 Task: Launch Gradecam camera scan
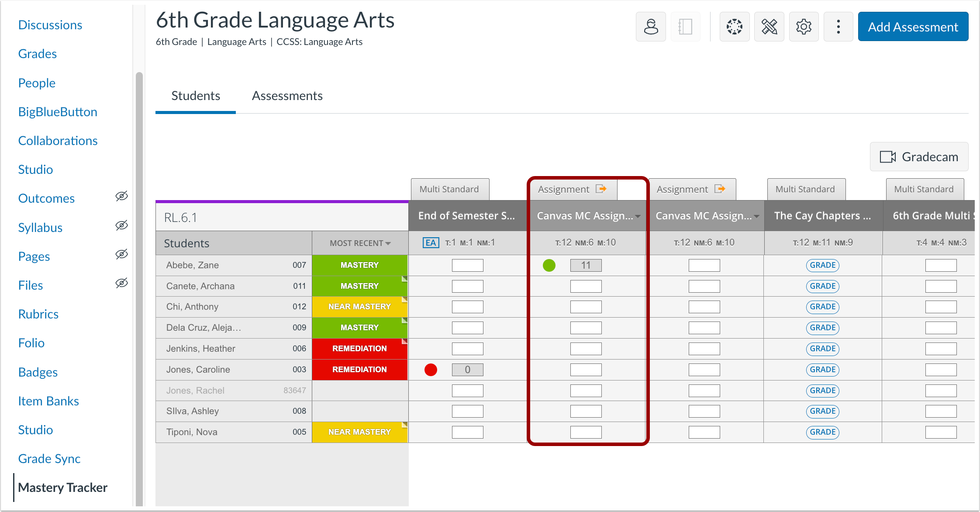[x=919, y=156]
